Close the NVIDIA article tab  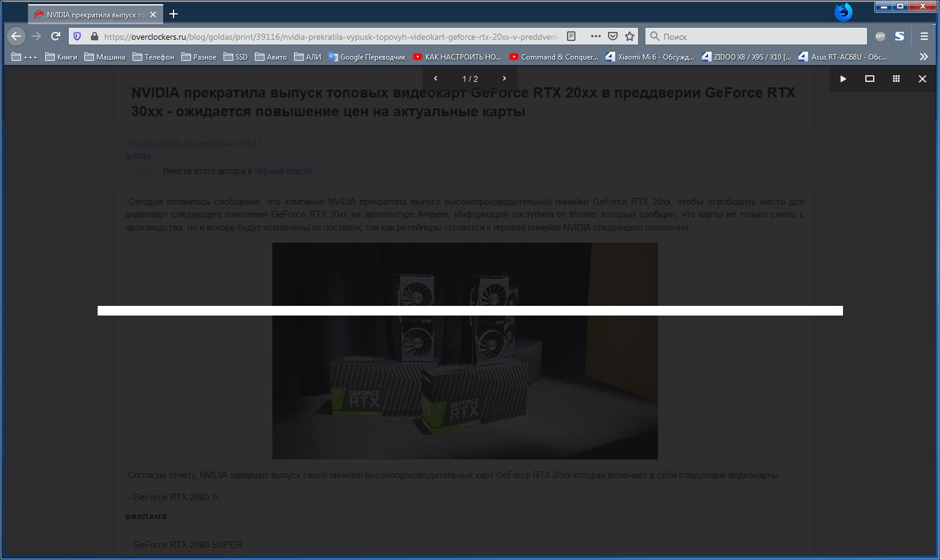[x=153, y=14]
